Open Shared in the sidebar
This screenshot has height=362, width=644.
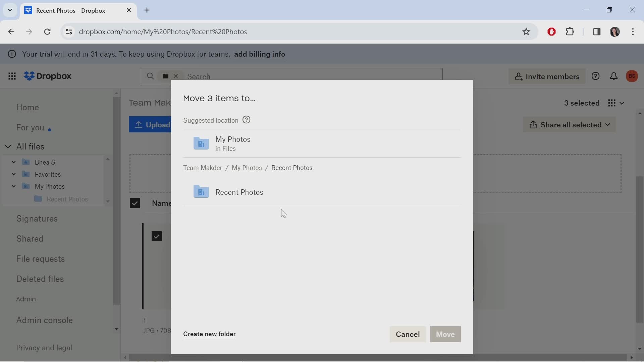[30, 239]
